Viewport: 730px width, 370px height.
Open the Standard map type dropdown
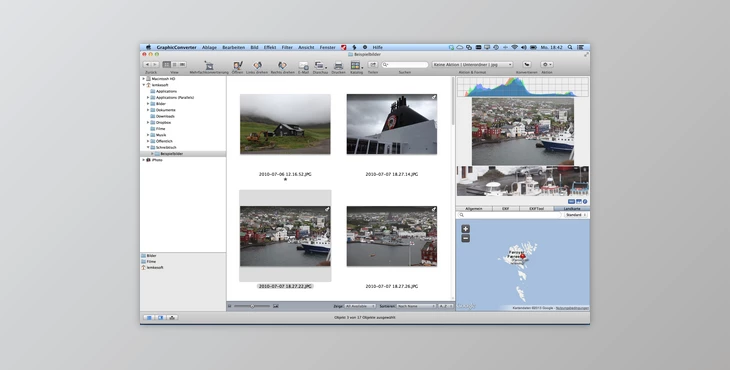(576, 215)
